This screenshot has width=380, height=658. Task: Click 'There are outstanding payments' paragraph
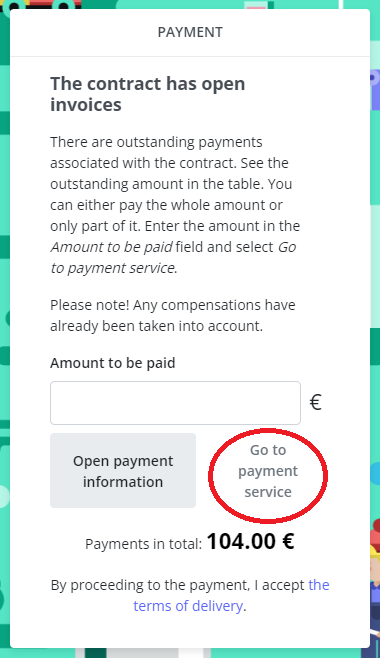175,205
